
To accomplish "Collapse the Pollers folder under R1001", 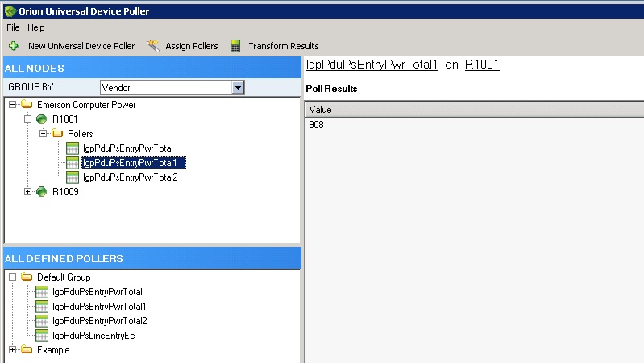I will click(x=44, y=134).
